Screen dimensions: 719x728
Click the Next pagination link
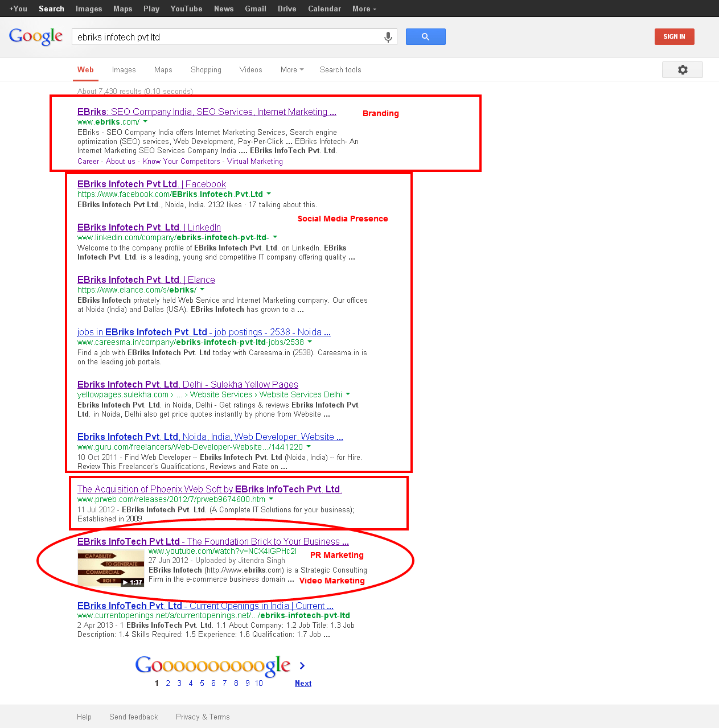coord(303,683)
